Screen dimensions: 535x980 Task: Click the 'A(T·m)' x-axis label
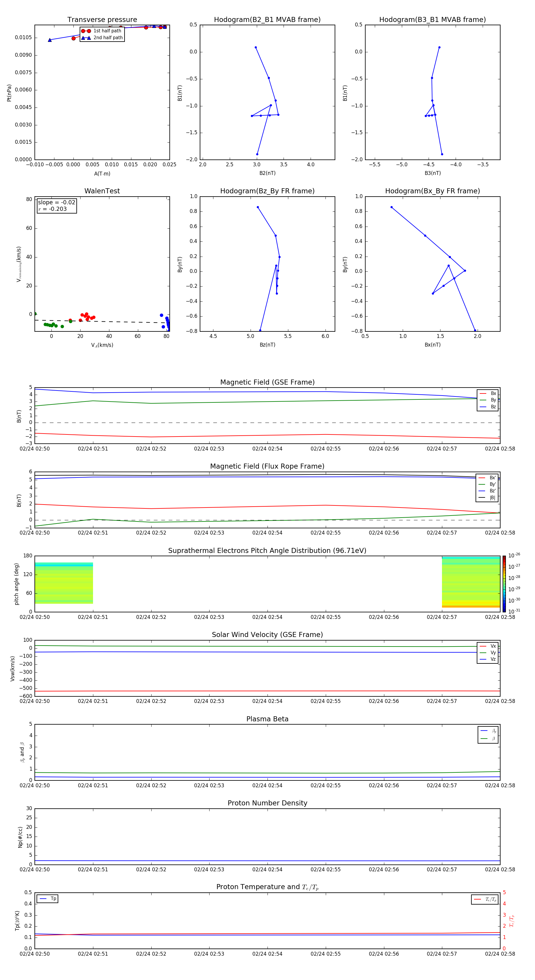(102, 174)
